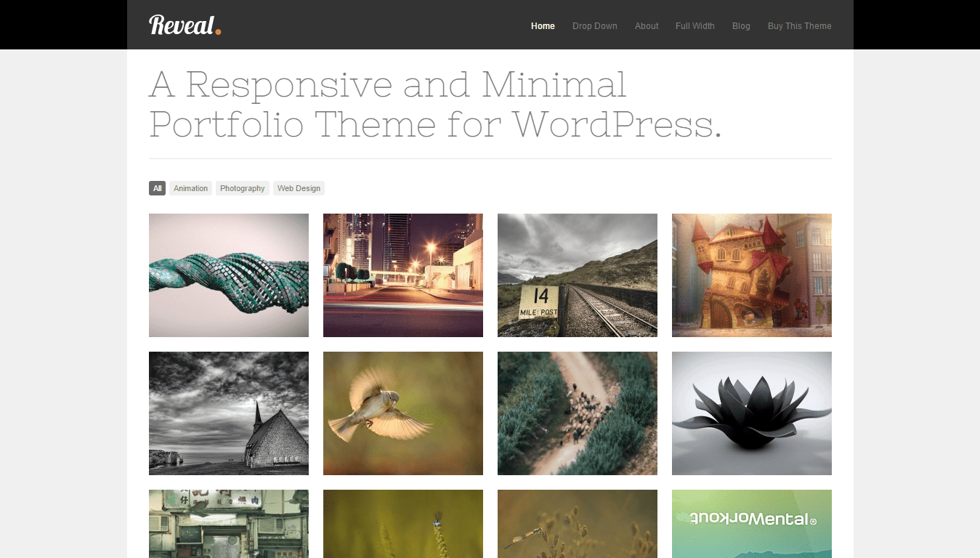Filter portfolio by Animation
The width and height of the screenshot is (980, 558).
point(190,188)
